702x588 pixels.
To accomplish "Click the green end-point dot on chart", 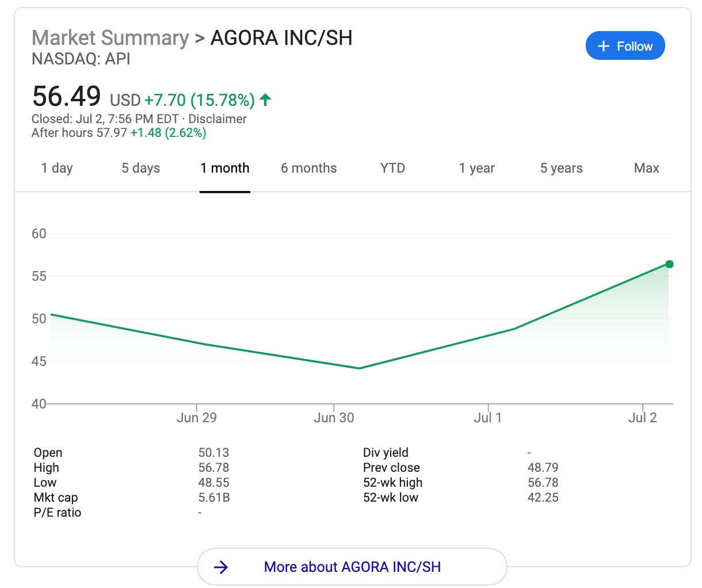I will pyautogui.click(x=669, y=264).
